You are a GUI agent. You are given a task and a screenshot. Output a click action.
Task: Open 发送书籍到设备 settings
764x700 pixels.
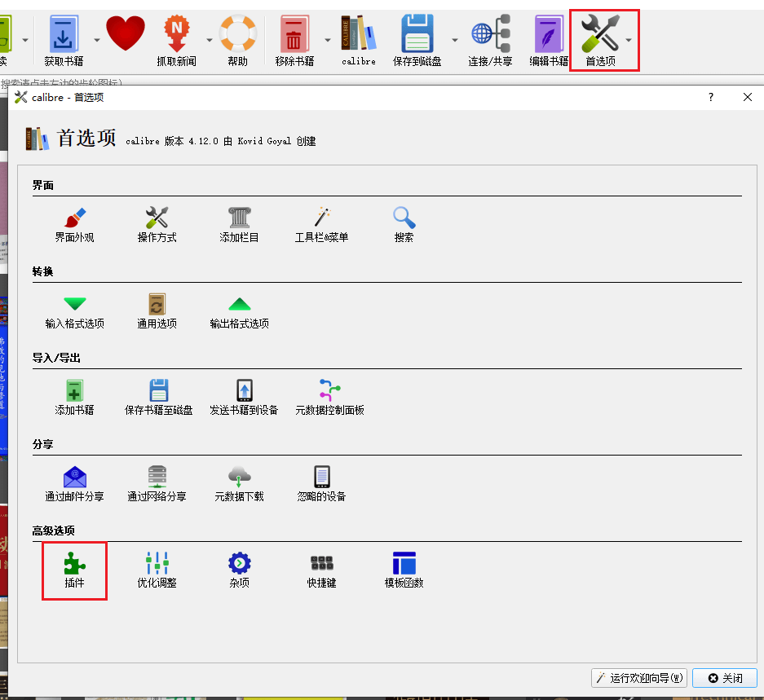click(x=244, y=398)
